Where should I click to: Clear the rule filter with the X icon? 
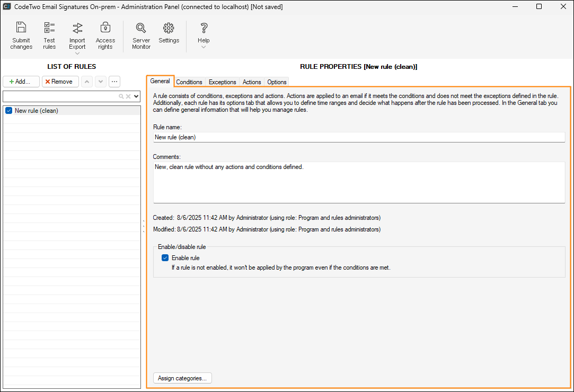point(128,96)
